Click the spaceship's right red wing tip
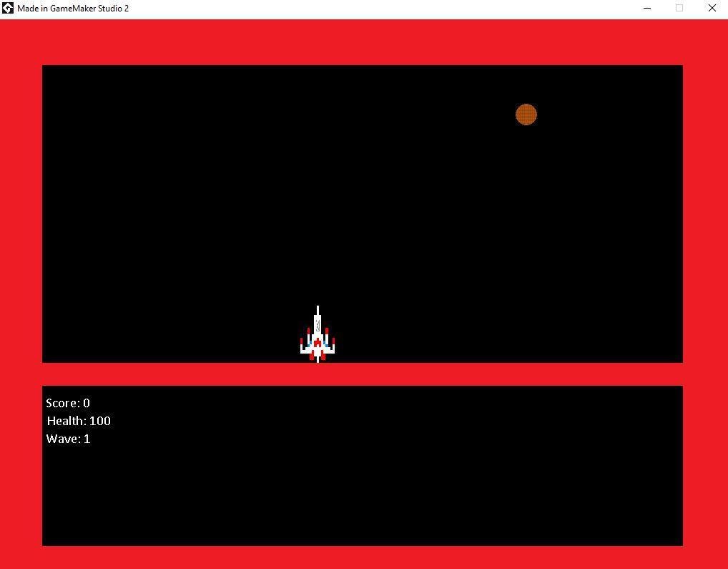Image resolution: width=728 pixels, height=569 pixels. point(333,342)
